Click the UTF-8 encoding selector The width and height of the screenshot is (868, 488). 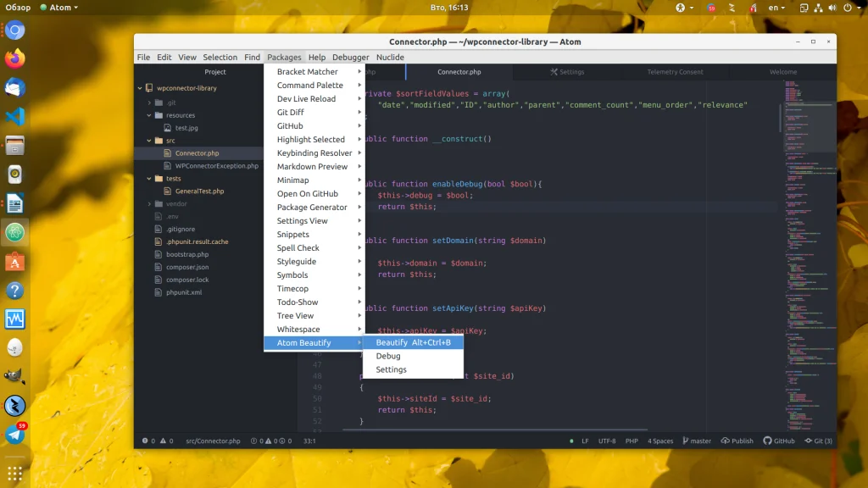[x=607, y=441]
